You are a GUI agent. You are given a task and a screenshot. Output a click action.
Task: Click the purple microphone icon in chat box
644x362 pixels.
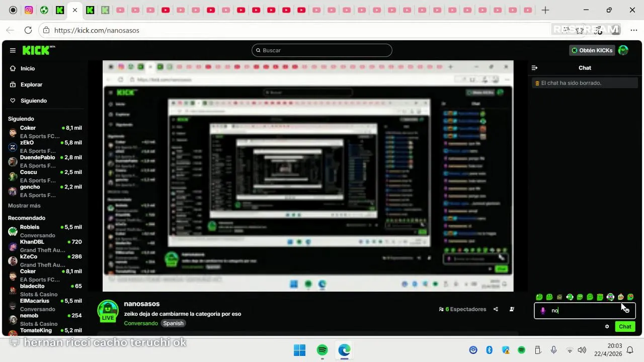pyautogui.click(x=543, y=311)
